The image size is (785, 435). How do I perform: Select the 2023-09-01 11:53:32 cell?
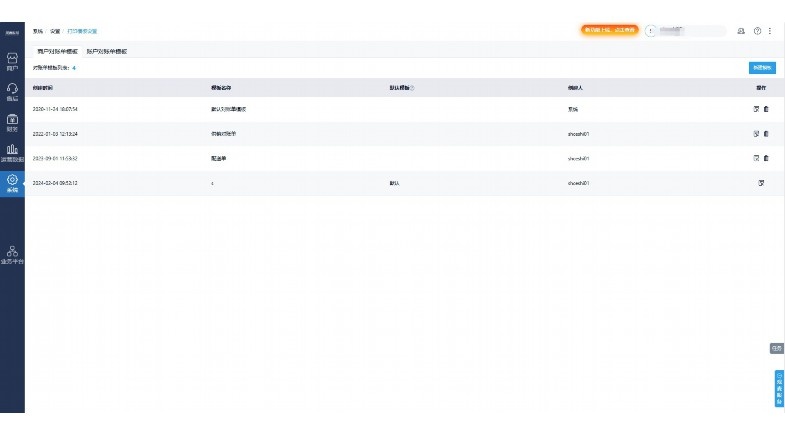(x=55, y=159)
